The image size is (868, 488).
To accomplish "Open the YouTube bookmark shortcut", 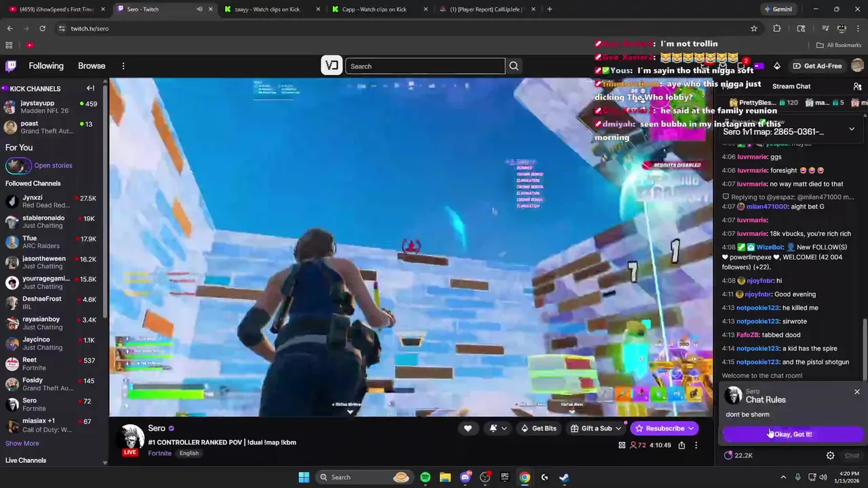I will coord(30,45).
